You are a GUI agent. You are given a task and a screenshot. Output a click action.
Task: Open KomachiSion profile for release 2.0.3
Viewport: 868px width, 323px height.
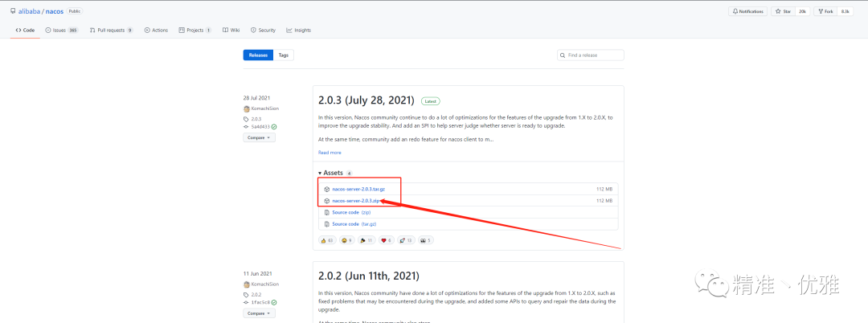pos(264,108)
